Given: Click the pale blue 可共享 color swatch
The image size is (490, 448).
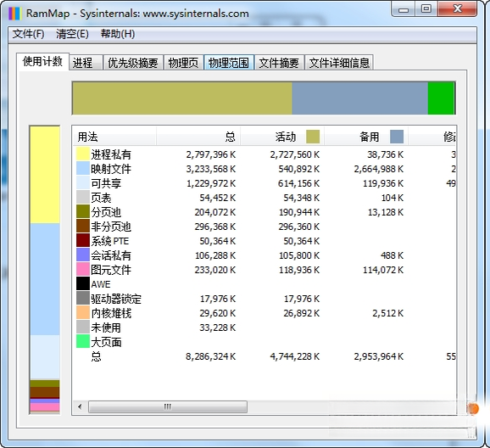Looking at the screenshot, I should click(83, 183).
